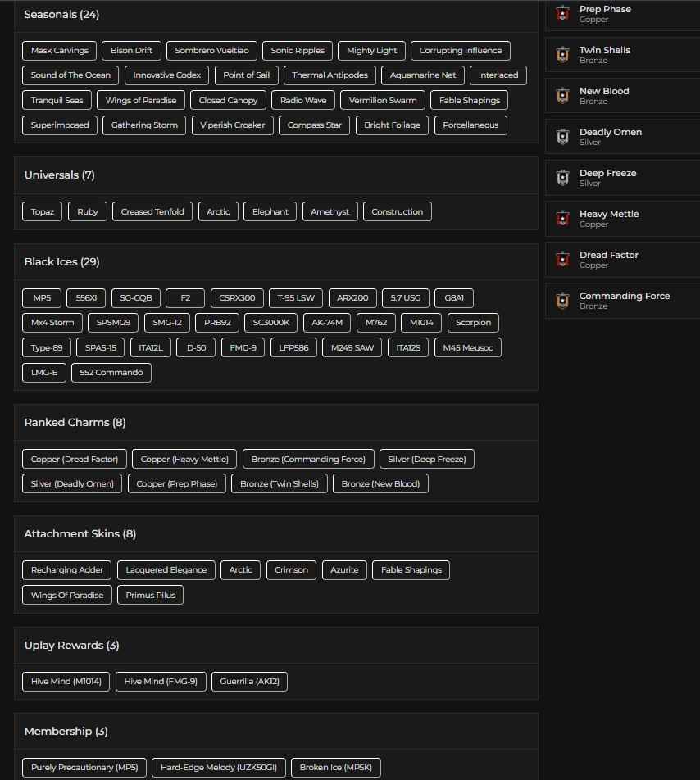Click the Primus Pilus attachment skin
700x780 pixels.
point(150,596)
